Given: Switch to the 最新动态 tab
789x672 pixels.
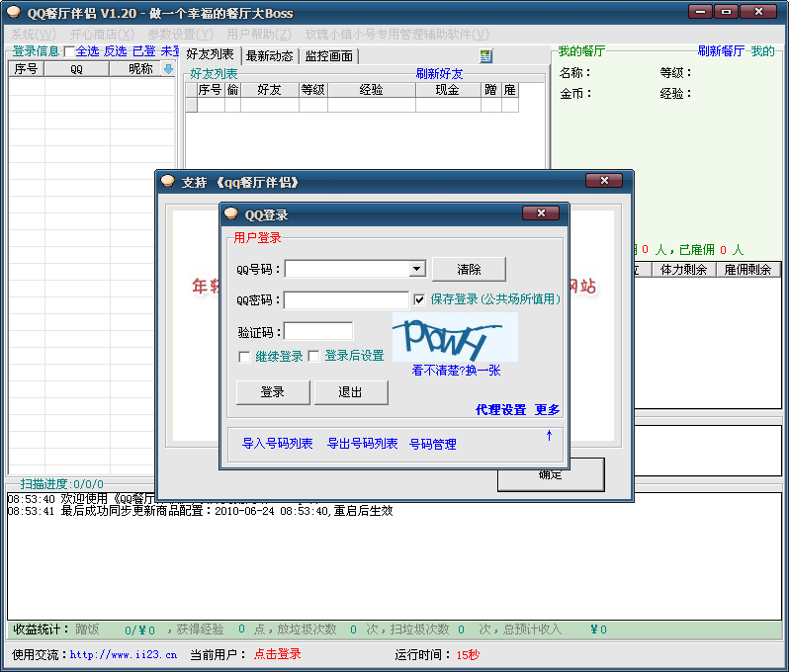Looking at the screenshot, I should point(270,56).
